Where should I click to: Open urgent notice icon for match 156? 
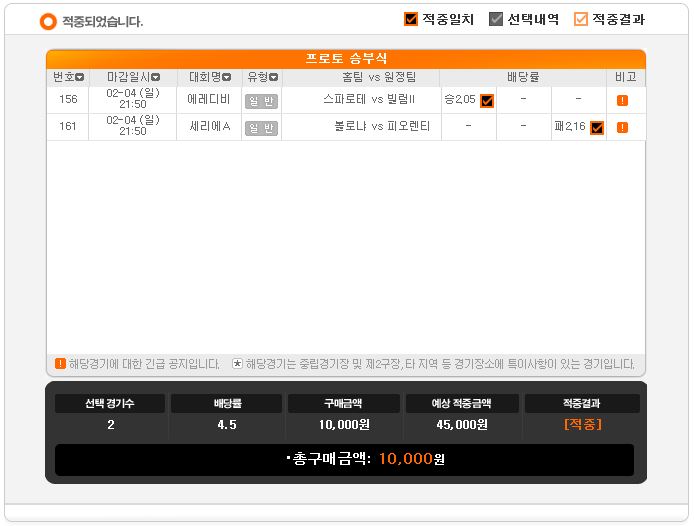click(622, 101)
